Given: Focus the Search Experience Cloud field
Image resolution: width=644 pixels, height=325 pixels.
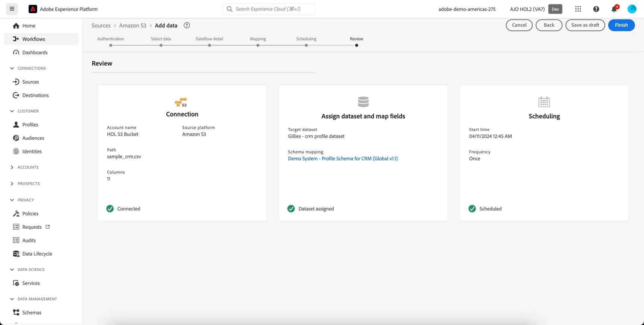Looking at the screenshot, I should pos(269,9).
